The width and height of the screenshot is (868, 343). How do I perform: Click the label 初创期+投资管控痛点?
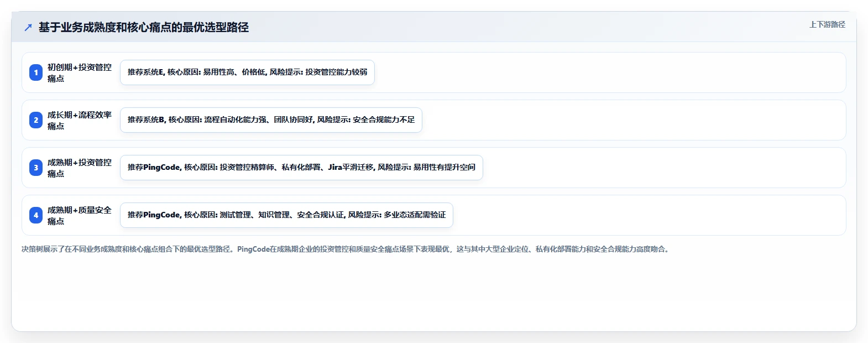click(80, 72)
